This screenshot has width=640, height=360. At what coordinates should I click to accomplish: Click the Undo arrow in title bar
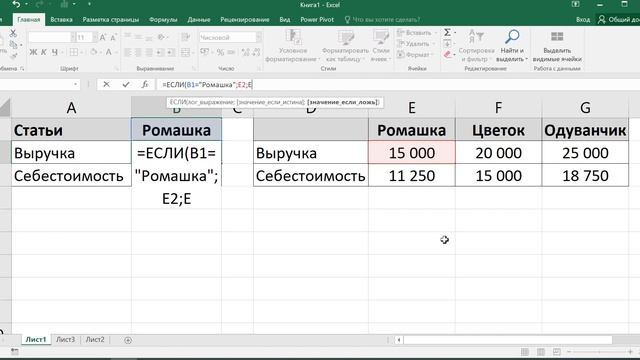tap(16, 4)
